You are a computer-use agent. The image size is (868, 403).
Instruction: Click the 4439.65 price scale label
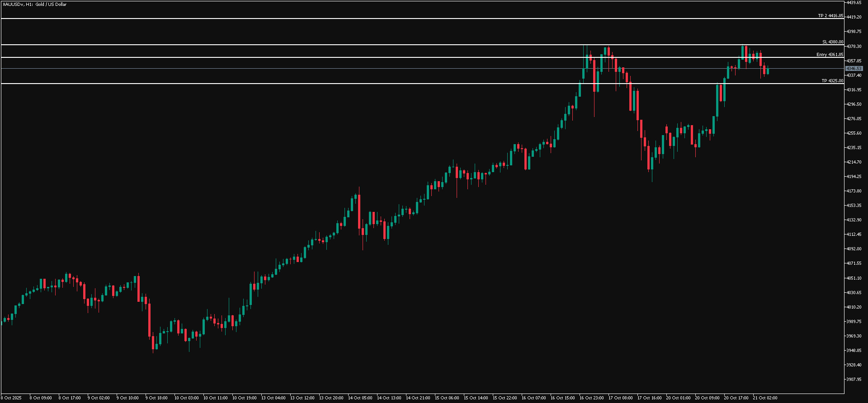854,3
